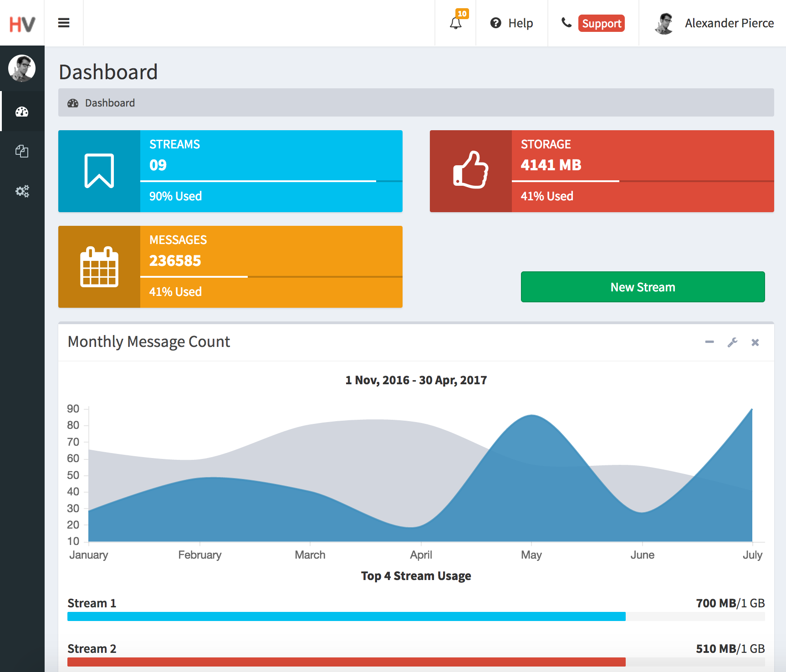786x672 pixels.
Task: Open the gears settings icon in sidebar
Action: (x=22, y=191)
